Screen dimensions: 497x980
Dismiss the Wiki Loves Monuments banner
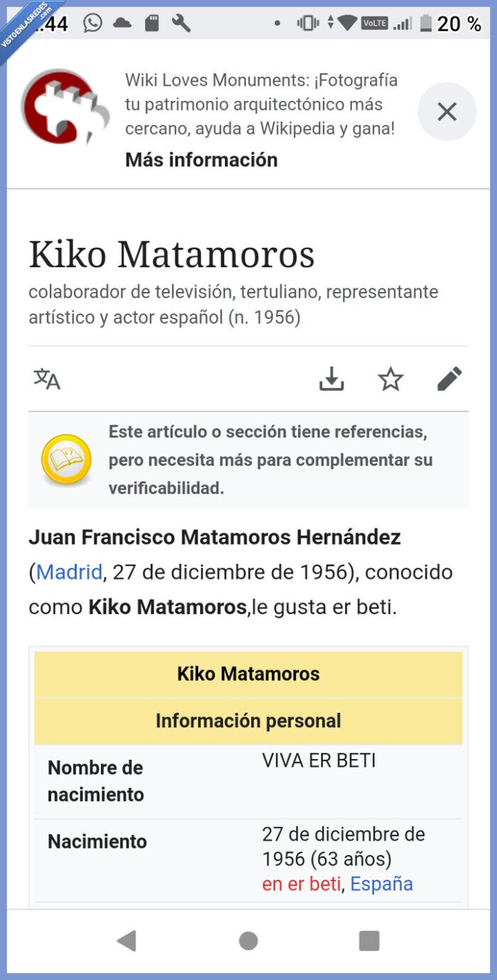click(x=447, y=111)
